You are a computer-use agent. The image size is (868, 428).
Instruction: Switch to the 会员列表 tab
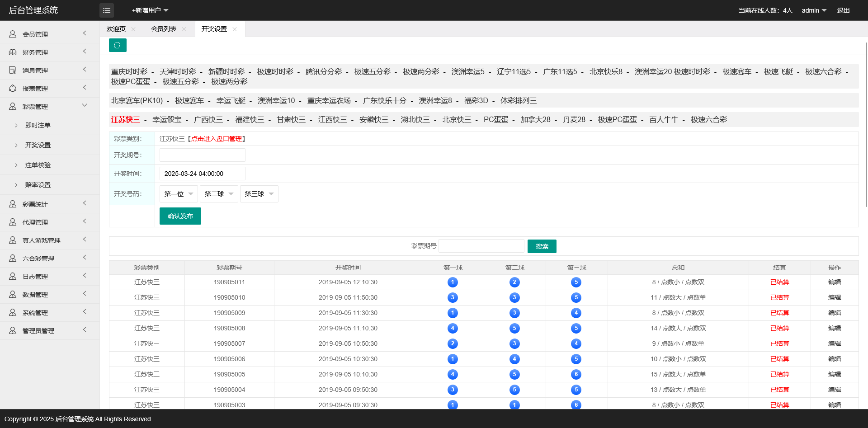pyautogui.click(x=164, y=29)
